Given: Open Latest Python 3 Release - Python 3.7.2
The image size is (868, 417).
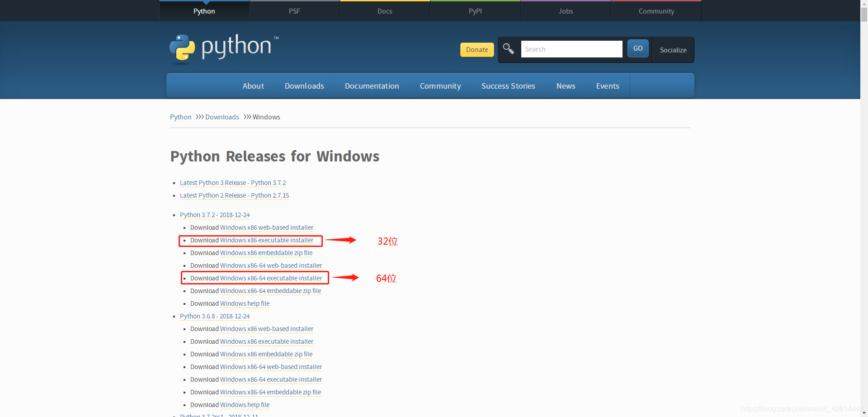Looking at the screenshot, I should [233, 183].
